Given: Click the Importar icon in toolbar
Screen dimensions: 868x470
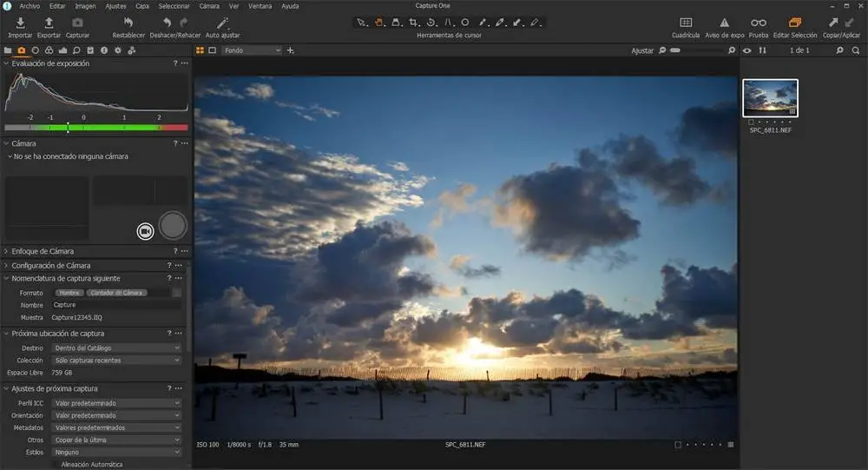Looking at the screenshot, I should (x=19, y=23).
